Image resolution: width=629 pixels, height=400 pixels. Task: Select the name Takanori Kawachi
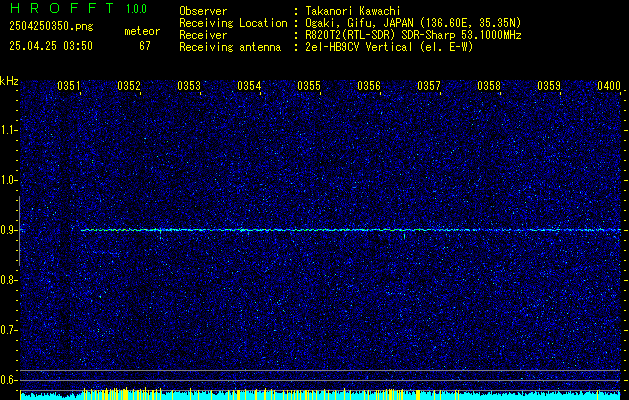click(353, 11)
